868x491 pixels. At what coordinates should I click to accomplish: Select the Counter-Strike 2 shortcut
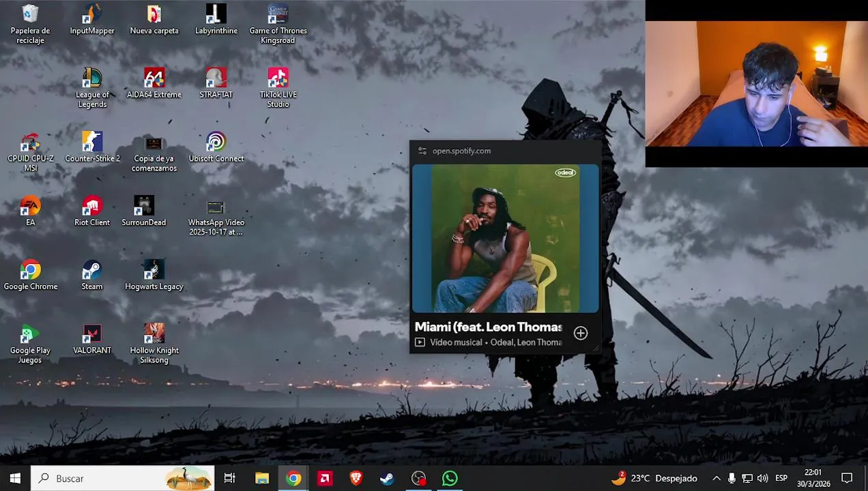click(x=92, y=147)
